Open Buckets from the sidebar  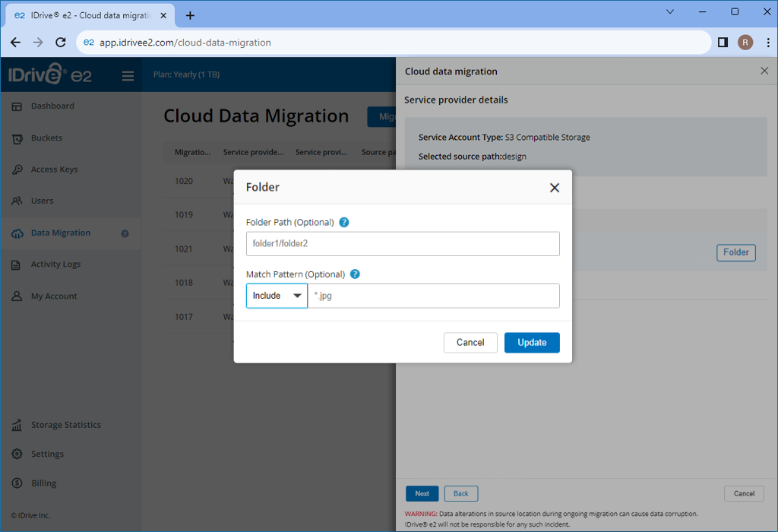click(46, 138)
